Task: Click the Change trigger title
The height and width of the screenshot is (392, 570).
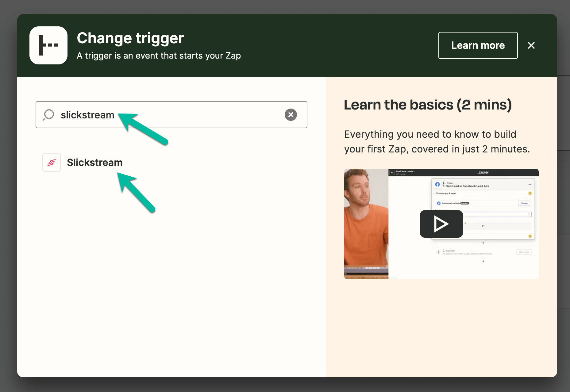Action: point(130,38)
